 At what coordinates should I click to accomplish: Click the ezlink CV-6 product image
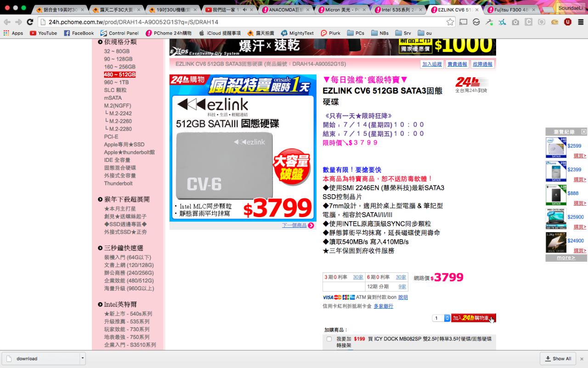pos(243,148)
